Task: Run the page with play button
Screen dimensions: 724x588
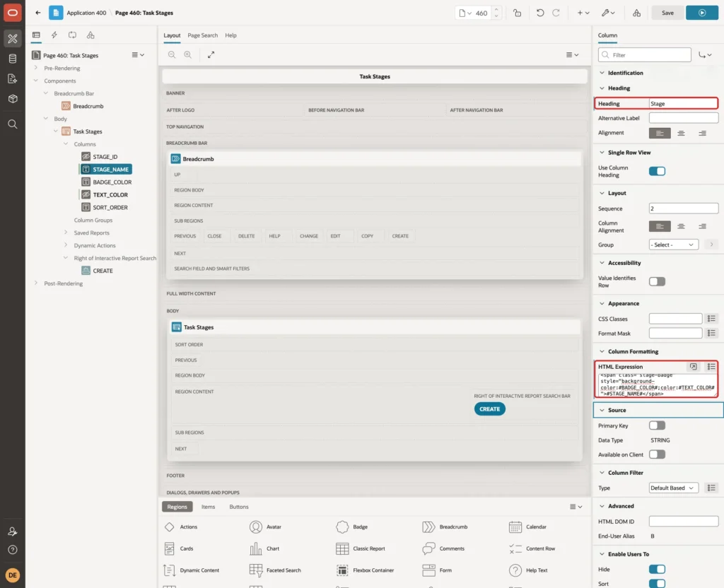Action: coord(702,13)
